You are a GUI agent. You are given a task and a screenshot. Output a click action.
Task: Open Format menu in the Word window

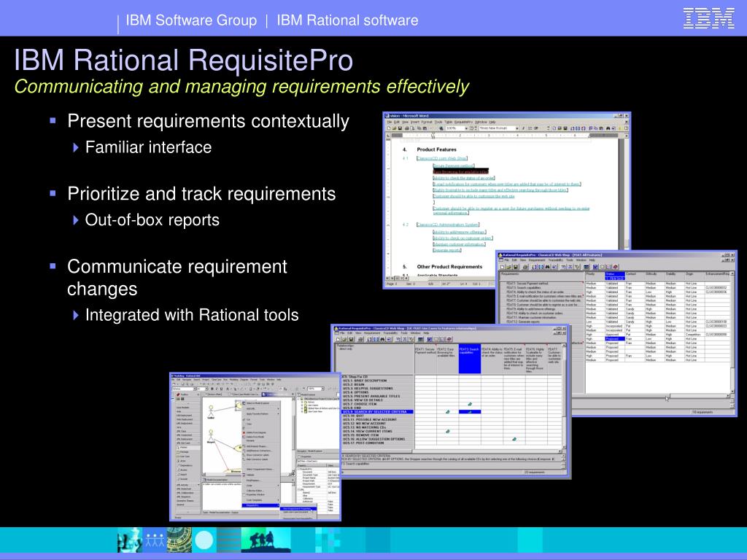click(x=427, y=122)
